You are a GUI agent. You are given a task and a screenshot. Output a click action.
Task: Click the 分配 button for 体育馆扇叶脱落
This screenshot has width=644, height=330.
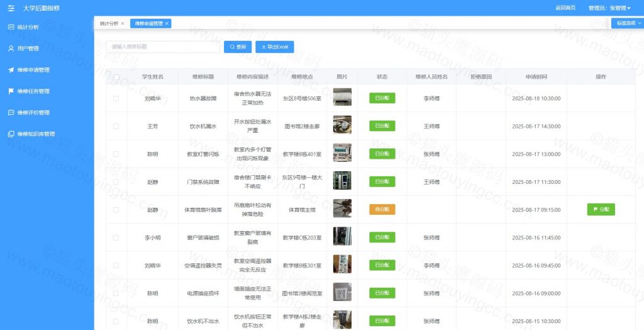click(x=601, y=210)
